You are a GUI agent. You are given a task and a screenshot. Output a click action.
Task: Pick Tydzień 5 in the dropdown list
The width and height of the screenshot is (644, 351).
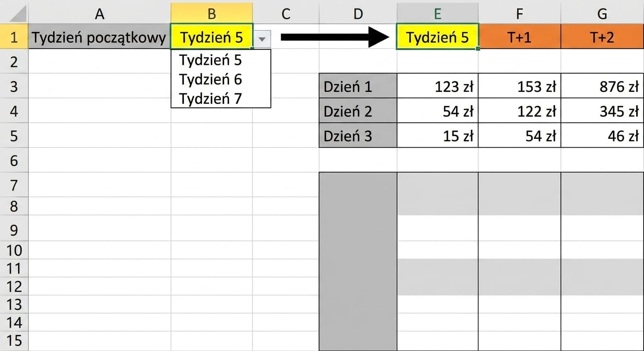pos(211,60)
